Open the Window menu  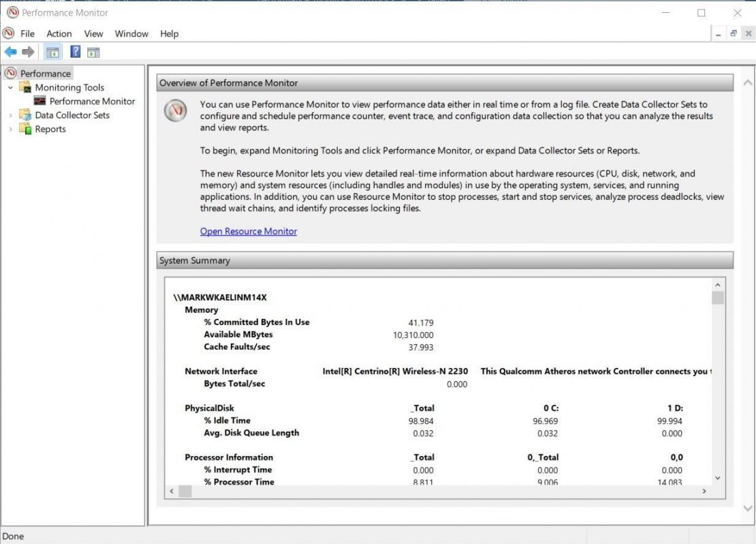coord(131,33)
